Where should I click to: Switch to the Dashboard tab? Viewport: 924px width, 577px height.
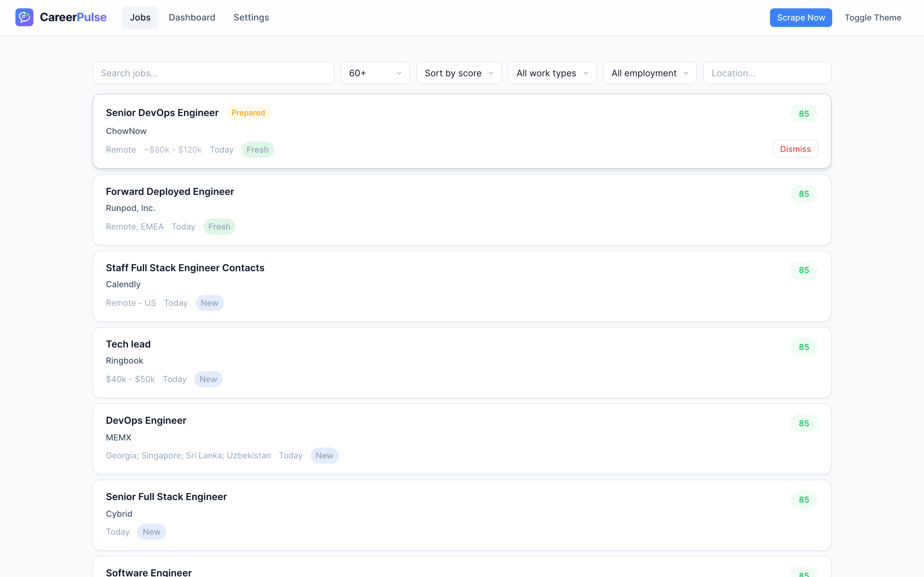click(192, 17)
